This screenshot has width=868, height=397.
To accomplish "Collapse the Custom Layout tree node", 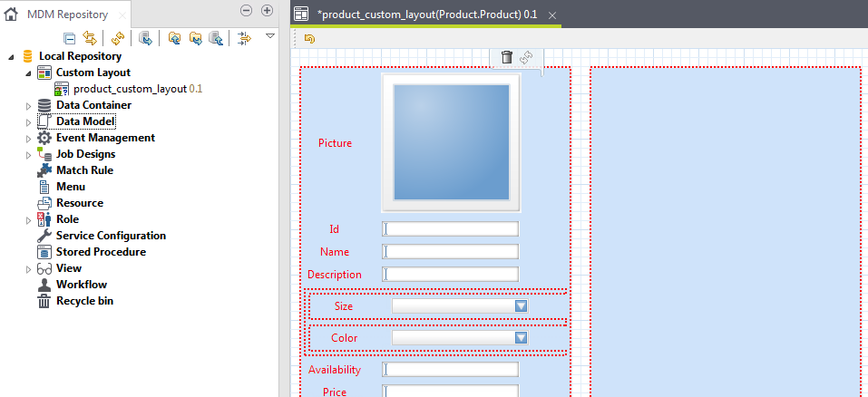I will (28, 73).
